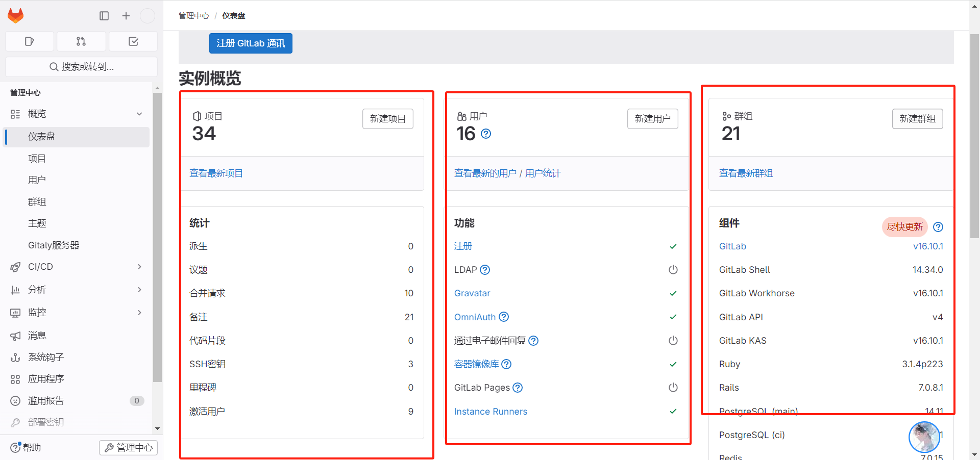Click the GitLab fox logo
The width and height of the screenshot is (980, 460).
point(16,16)
